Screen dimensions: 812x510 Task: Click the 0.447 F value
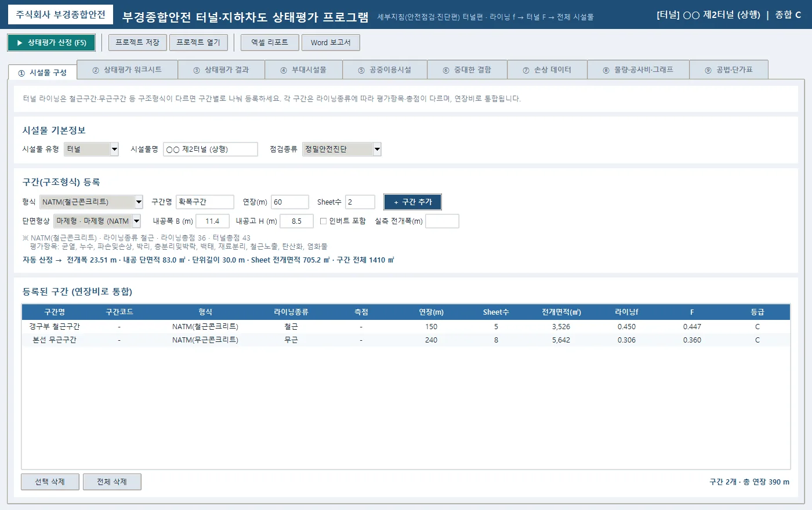click(x=692, y=327)
